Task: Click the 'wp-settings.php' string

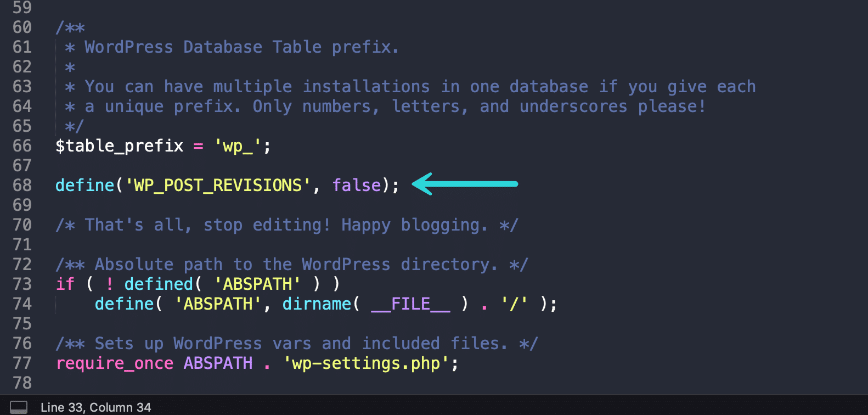Action: (366, 363)
